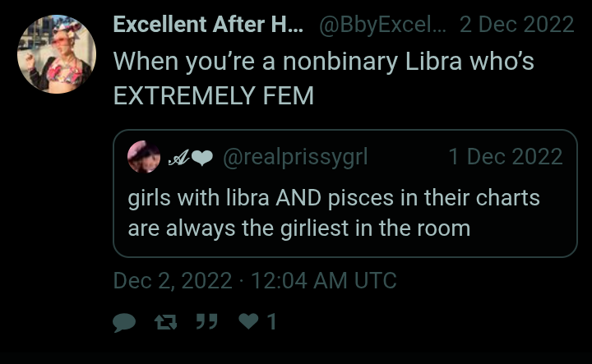Click the EXTREMELY FEM text line

click(214, 96)
